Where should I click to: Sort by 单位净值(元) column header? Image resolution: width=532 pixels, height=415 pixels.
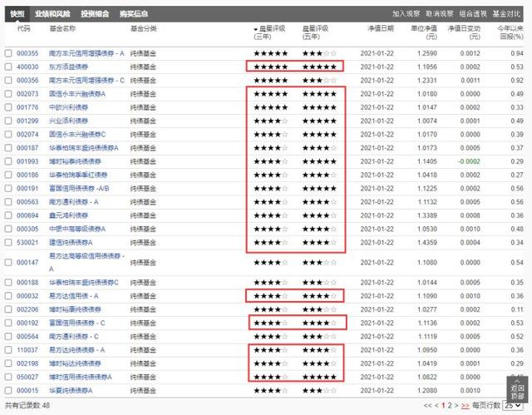coord(424,32)
